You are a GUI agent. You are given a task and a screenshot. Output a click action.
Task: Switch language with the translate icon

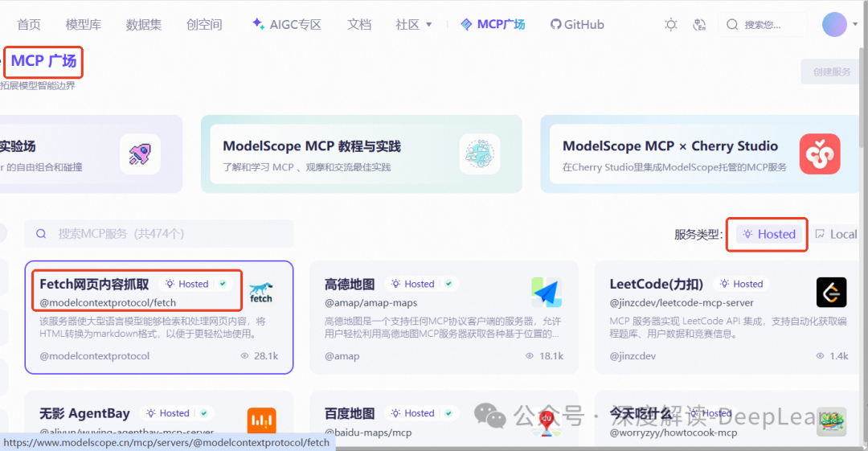pos(699,24)
